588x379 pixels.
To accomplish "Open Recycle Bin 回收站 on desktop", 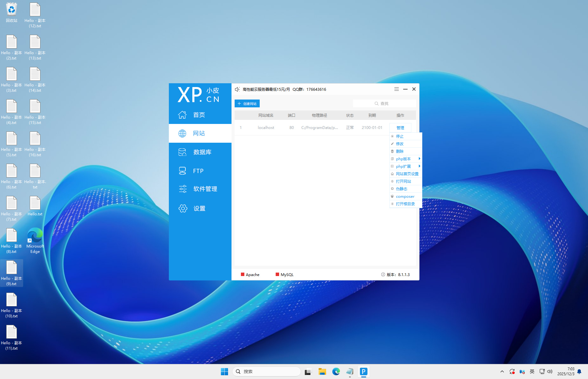I will pyautogui.click(x=12, y=13).
